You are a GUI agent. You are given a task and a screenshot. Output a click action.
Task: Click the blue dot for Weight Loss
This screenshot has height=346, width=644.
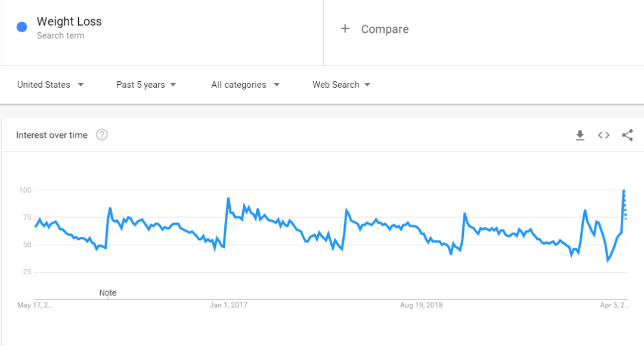point(22,27)
